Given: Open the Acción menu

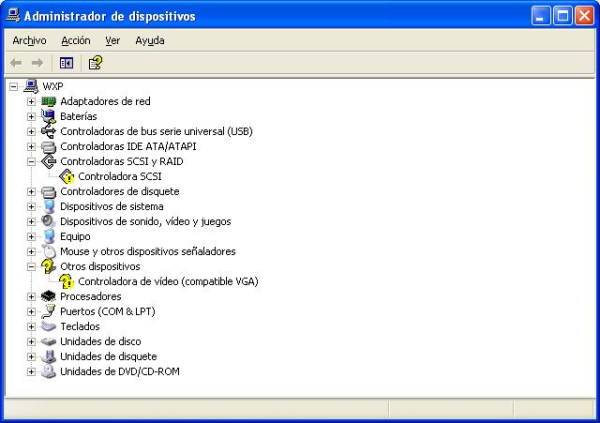Looking at the screenshot, I should (x=76, y=41).
